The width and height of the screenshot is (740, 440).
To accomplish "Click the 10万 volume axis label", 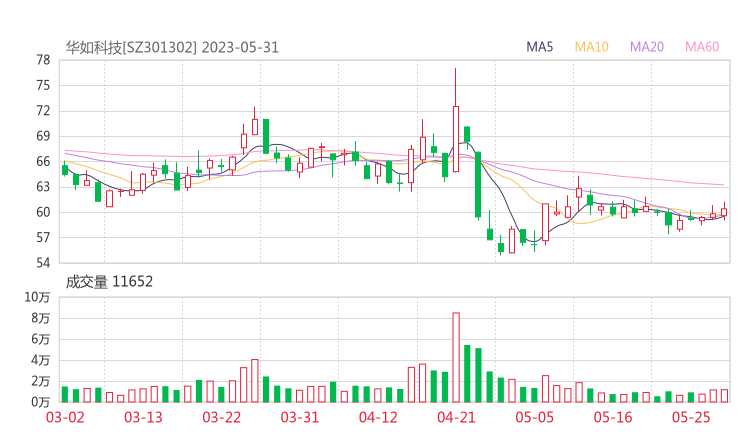I will click(x=37, y=297).
